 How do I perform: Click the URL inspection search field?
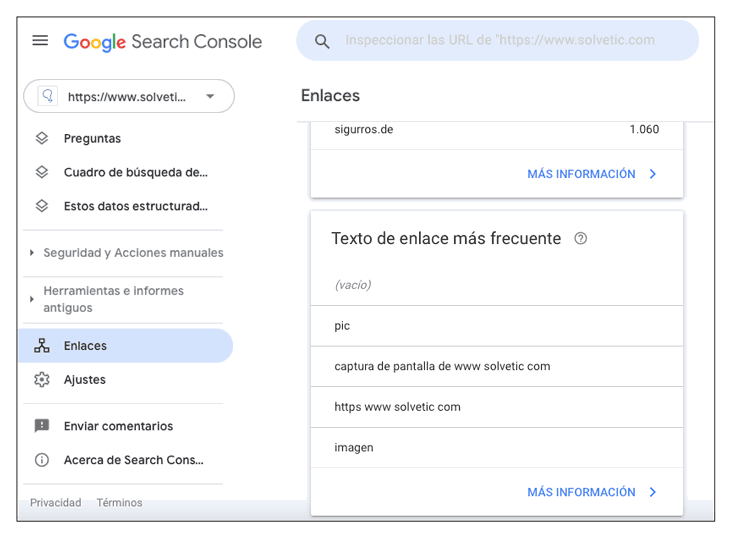500,41
